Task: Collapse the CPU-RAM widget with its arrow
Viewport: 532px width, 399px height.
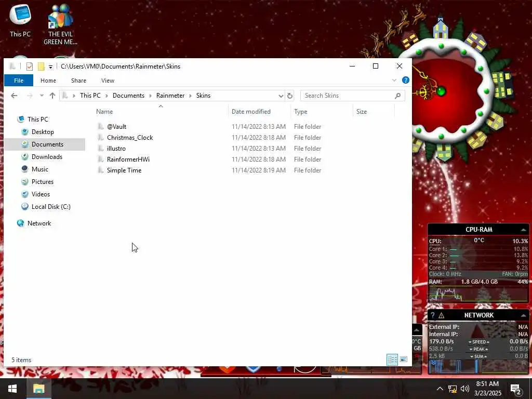Action: (524, 230)
